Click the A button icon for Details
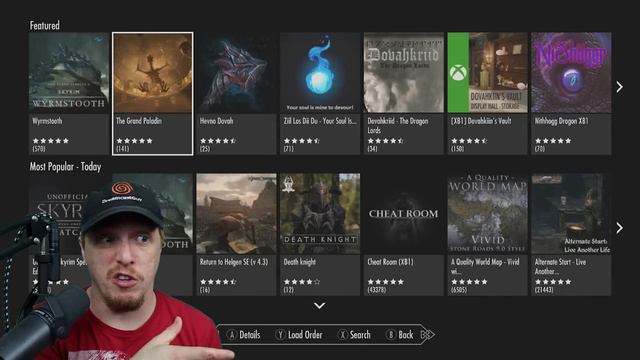 point(232,335)
